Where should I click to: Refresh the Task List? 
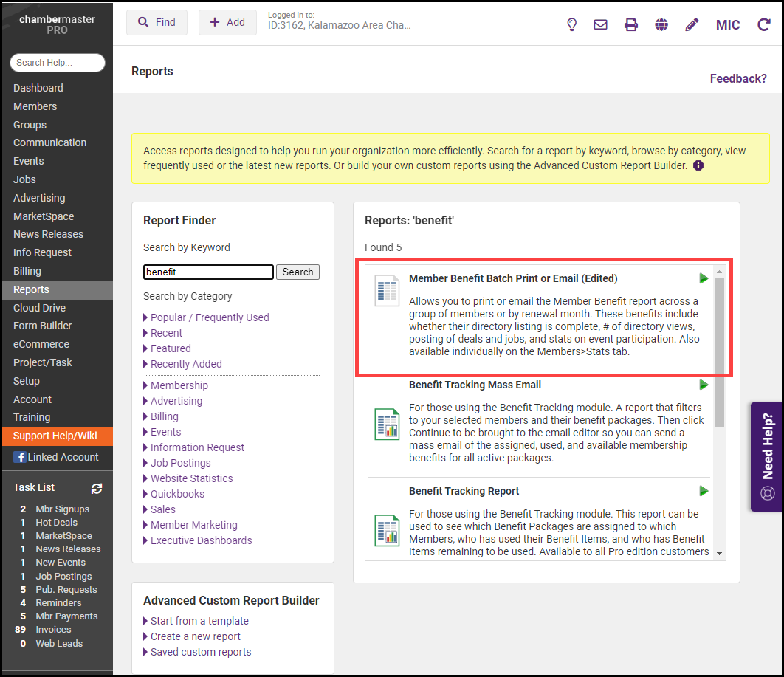97,488
